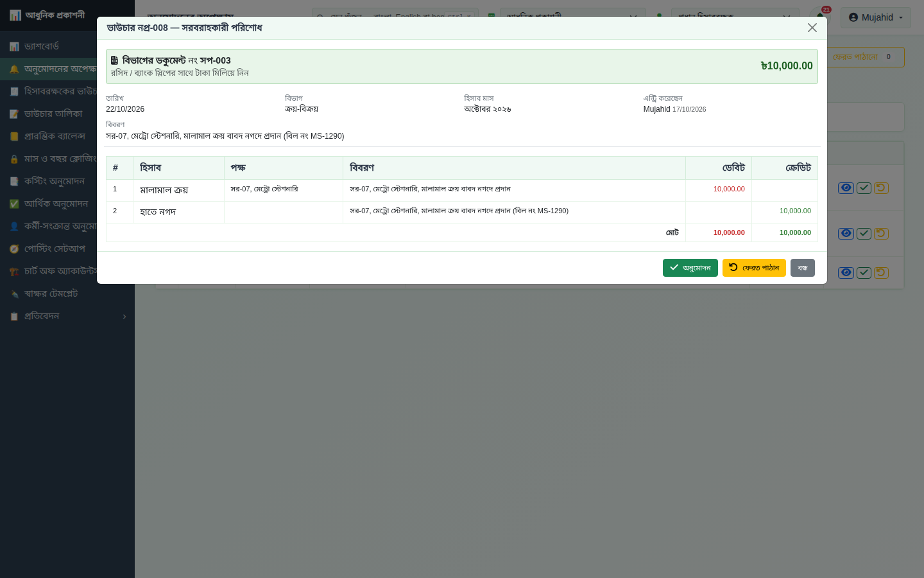The image size is (924, 578).
Task: Click the অনুমোদন approve button in modal
Action: click(690, 268)
